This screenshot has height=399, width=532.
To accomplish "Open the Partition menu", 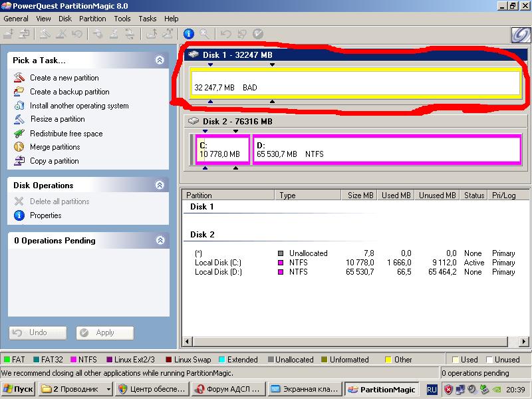I will 92,19.
